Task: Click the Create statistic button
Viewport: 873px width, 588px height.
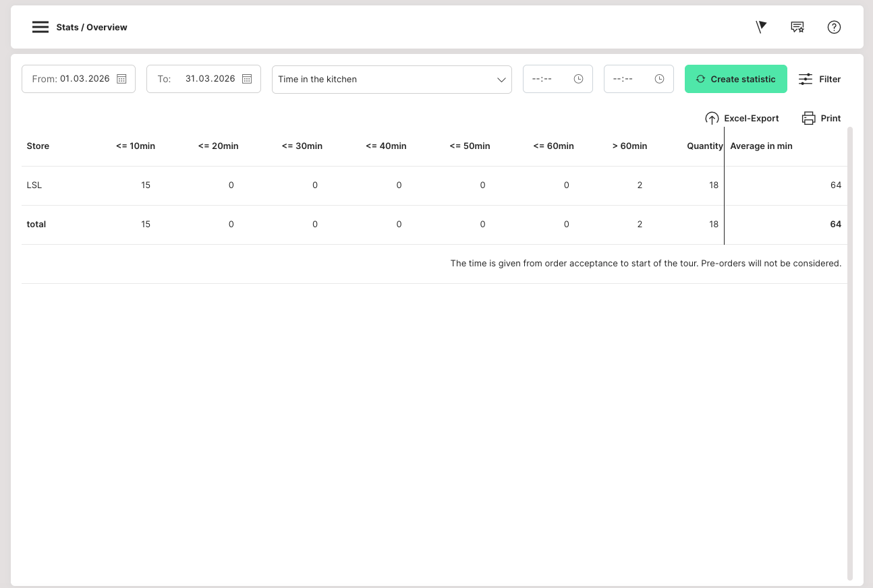Action: tap(735, 79)
